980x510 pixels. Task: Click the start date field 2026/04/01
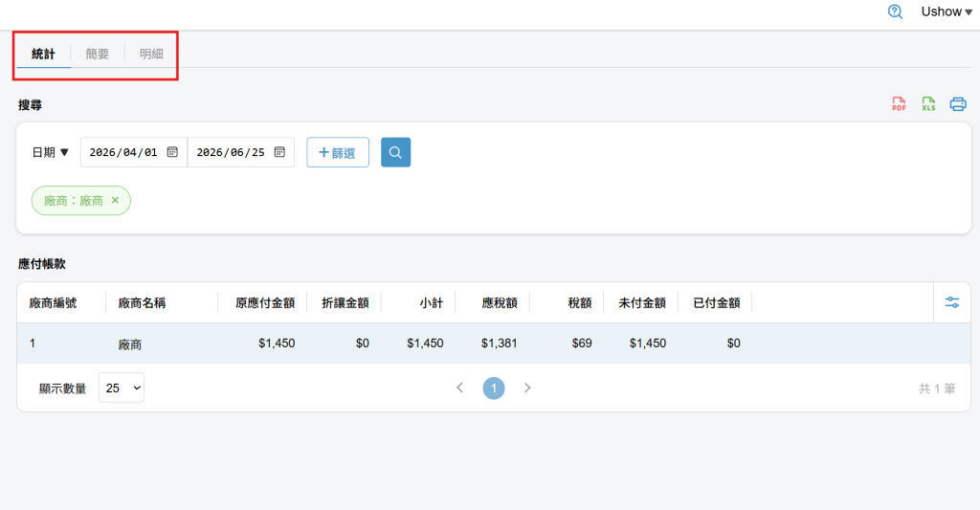[x=134, y=152]
